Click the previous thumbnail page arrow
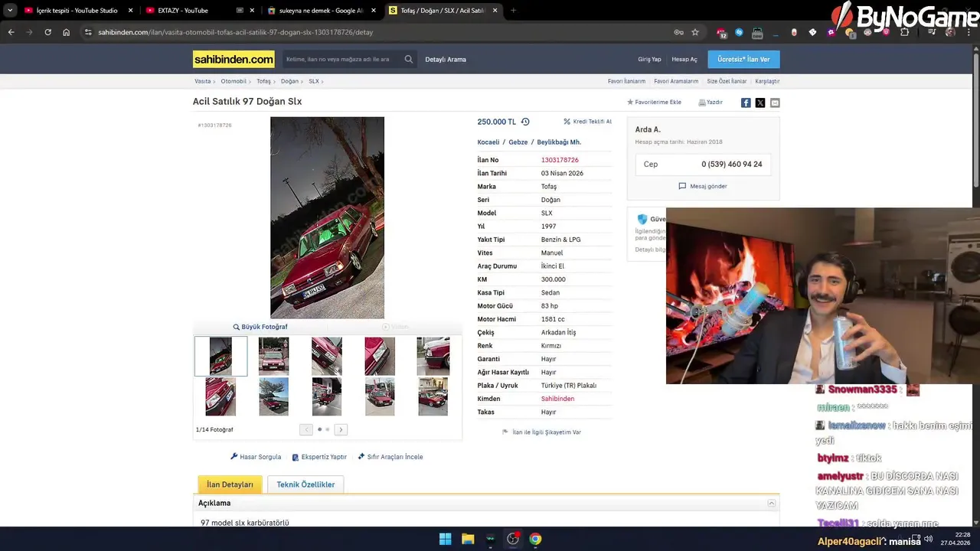This screenshot has height=551, width=980. (306, 429)
